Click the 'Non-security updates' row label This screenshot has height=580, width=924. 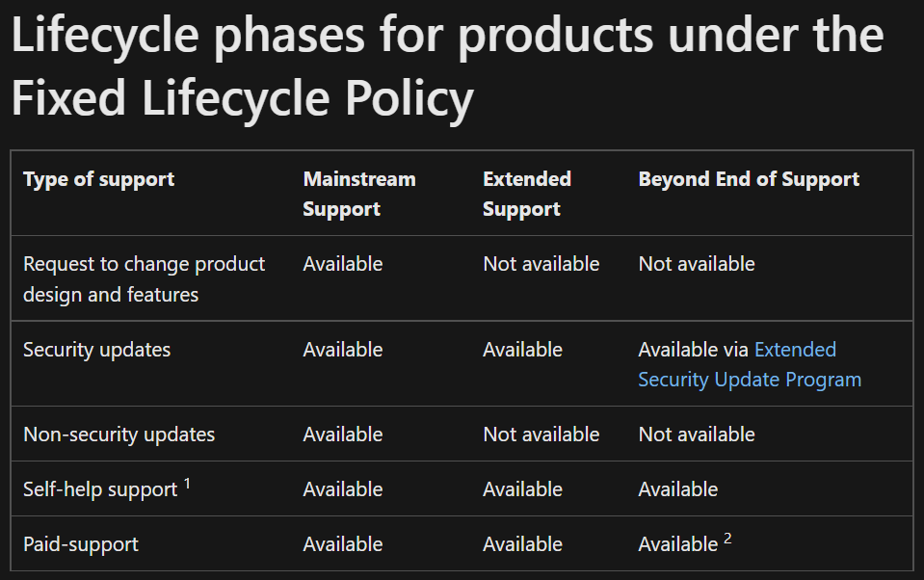click(119, 435)
